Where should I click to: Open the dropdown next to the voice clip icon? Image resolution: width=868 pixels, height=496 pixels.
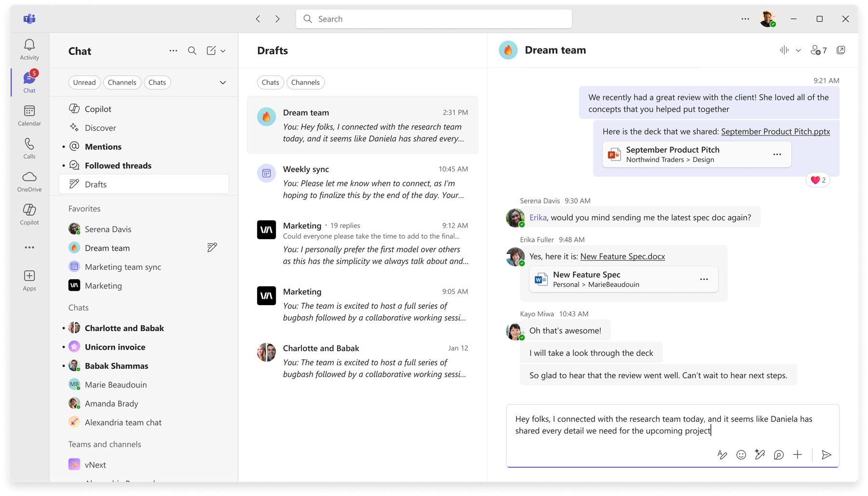[799, 50]
